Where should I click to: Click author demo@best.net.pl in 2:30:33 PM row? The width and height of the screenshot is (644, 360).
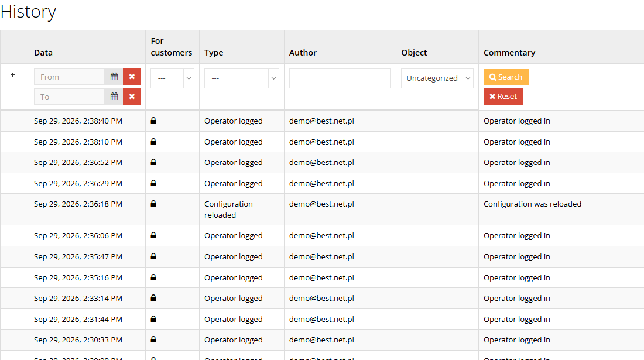(x=321, y=340)
